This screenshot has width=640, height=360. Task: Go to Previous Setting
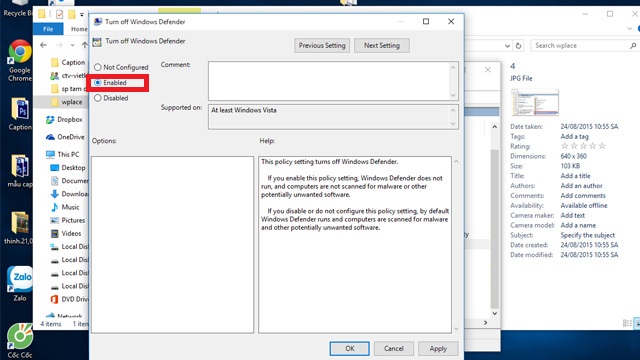click(322, 45)
